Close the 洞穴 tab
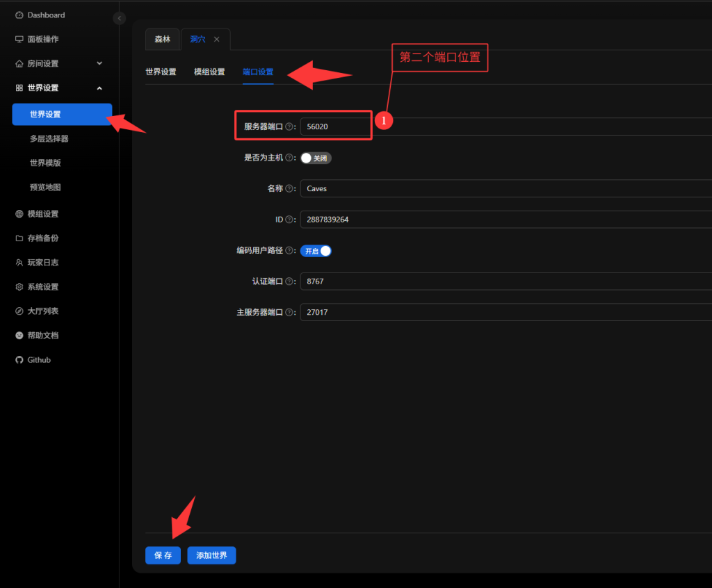This screenshot has height=588, width=712. pos(217,40)
